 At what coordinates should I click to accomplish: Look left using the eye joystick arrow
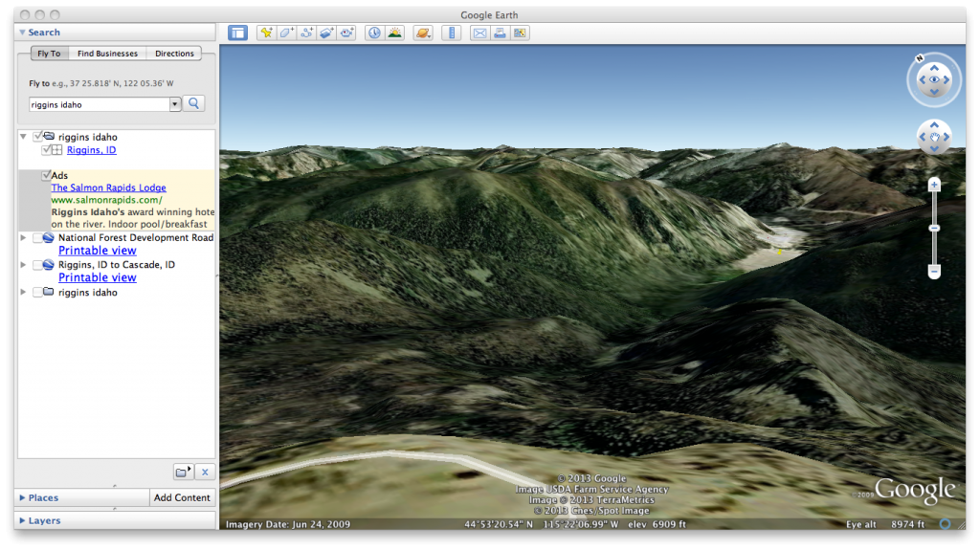(923, 80)
